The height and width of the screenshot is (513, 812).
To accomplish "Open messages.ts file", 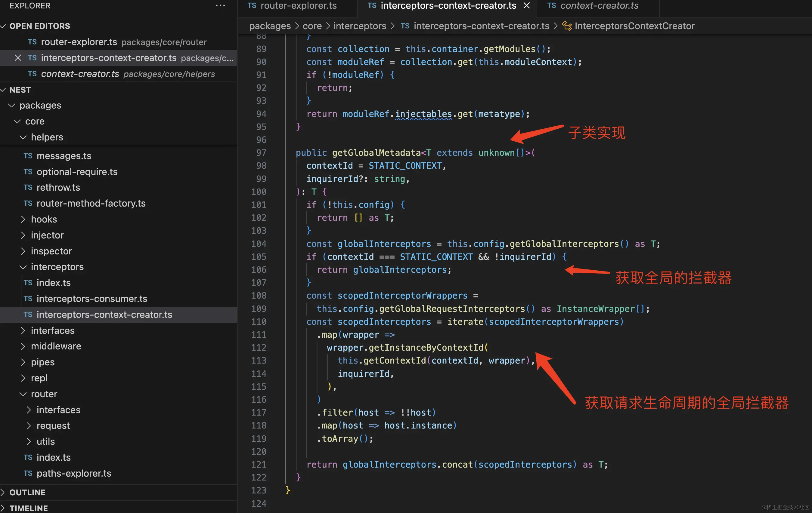I will click(x=118, y=156).
